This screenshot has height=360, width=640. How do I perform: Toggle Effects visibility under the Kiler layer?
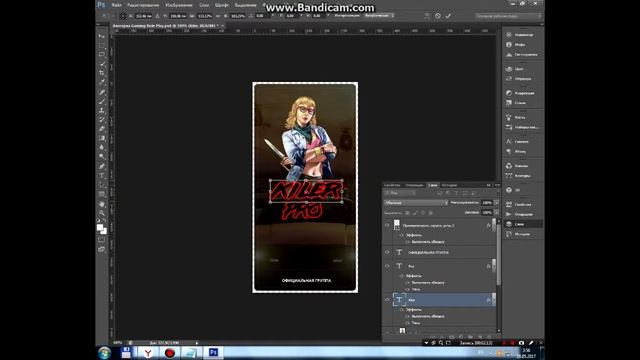pyautogui.click(x=402, y=310)
